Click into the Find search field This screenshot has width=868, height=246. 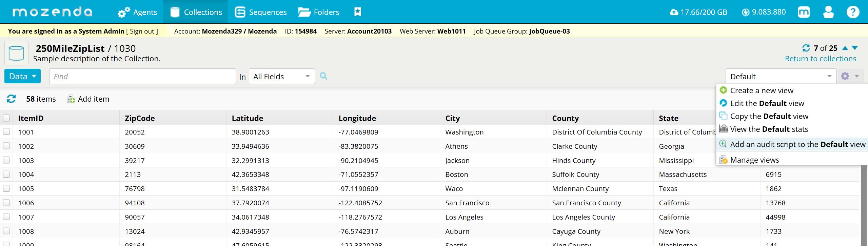click(x=142, y=76)
